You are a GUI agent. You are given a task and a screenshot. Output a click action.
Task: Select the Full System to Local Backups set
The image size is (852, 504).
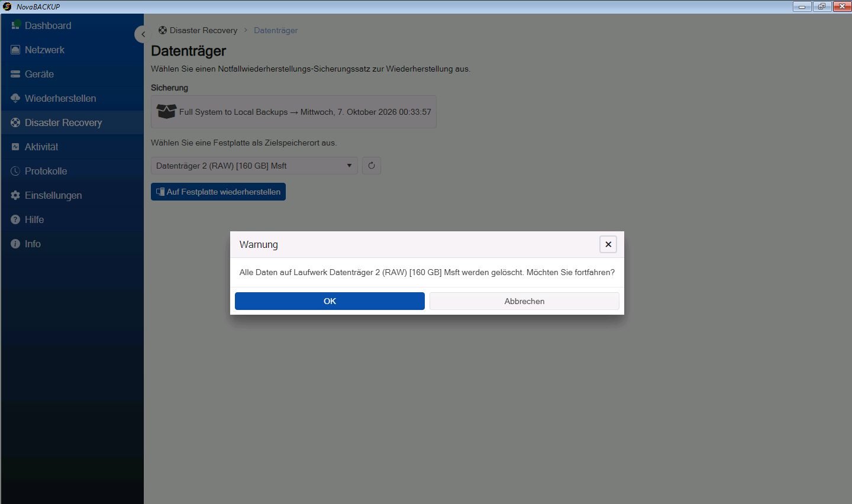[x=293, y=112]
